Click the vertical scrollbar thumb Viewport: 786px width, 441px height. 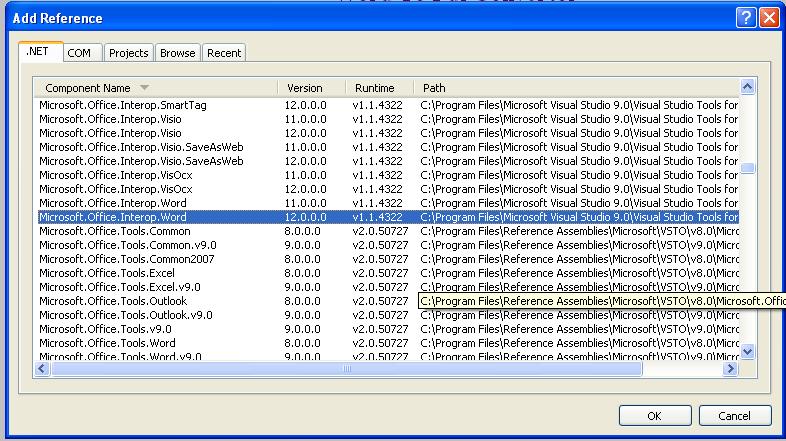[x=747, y=167]
